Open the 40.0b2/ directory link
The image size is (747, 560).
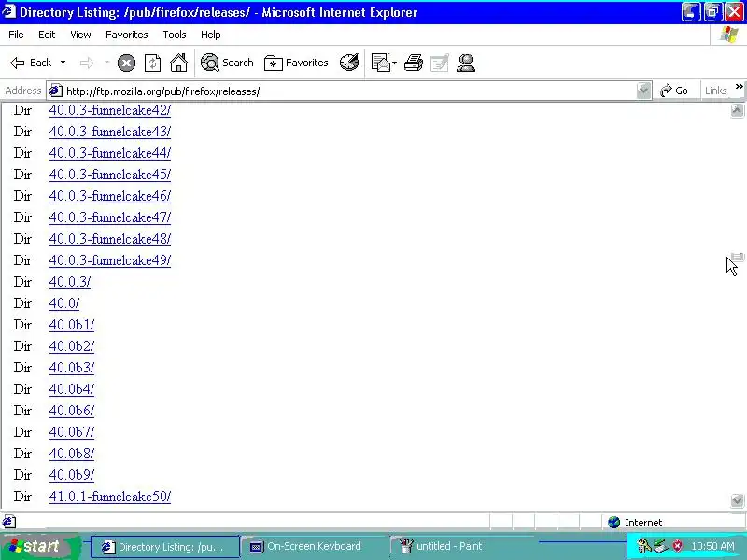[72, 345]
